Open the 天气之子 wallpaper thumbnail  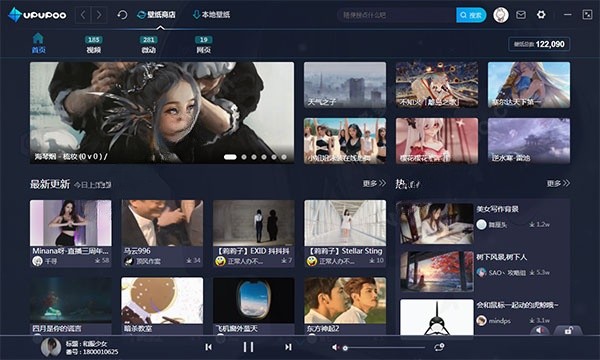(345, 85)
